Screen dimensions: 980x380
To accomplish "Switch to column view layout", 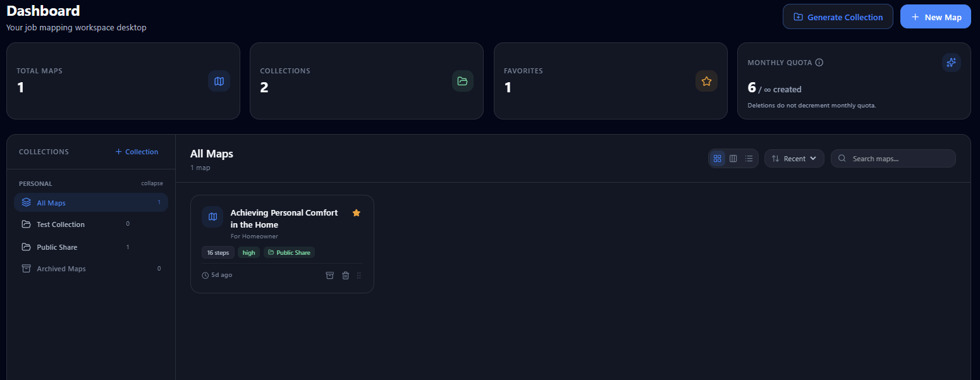I will (x=733, y=159).
